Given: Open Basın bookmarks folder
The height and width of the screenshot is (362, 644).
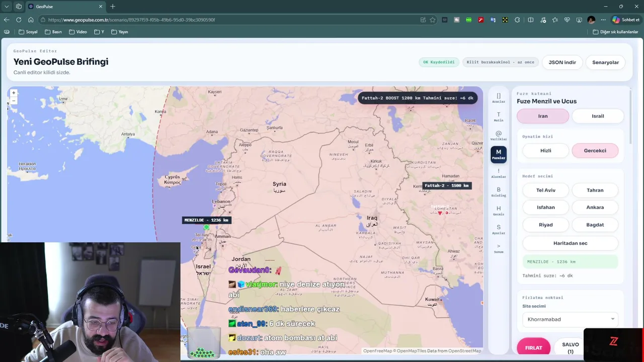Looking at the screenshot, I should [x=53, y=32].
